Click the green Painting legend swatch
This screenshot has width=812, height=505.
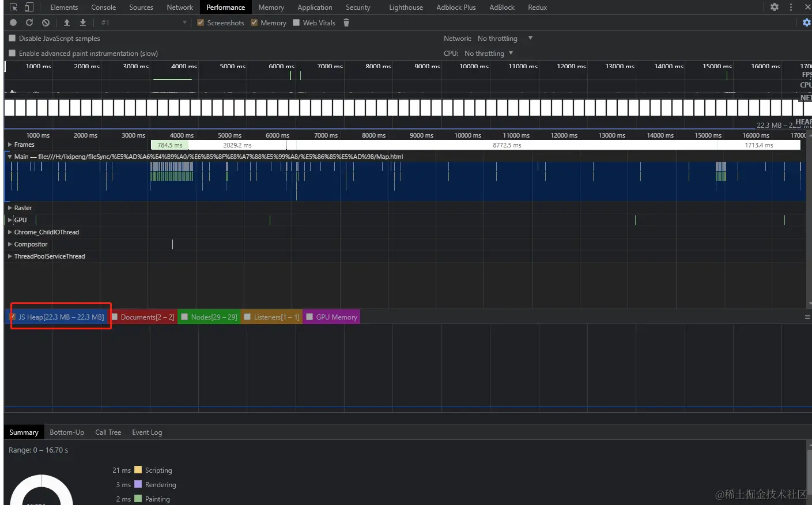point(138,499)
